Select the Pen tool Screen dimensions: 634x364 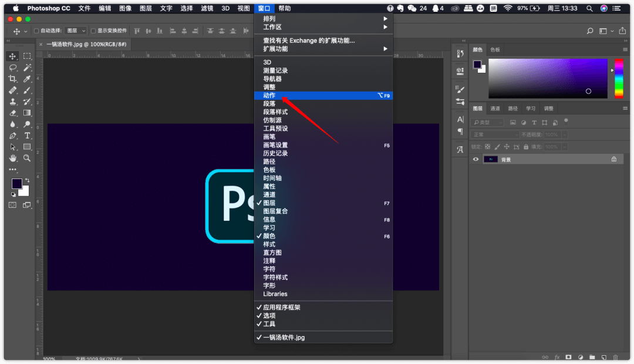(x=12, y=136)
